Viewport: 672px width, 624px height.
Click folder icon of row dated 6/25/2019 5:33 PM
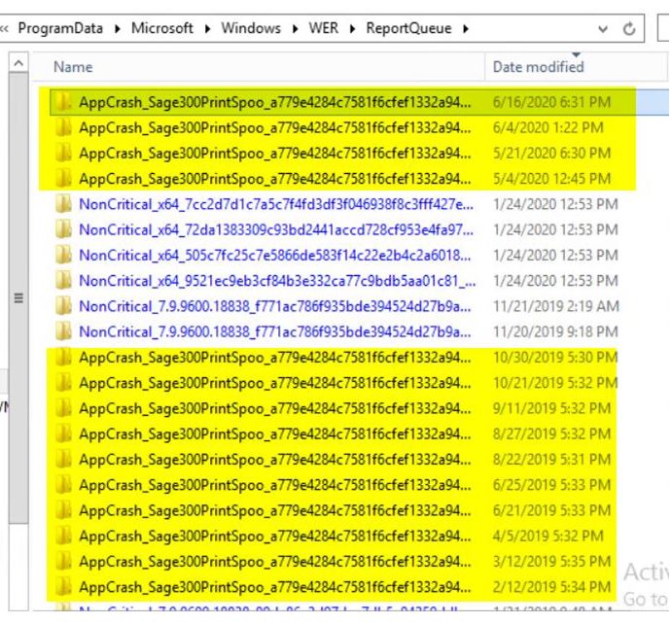click(x=64, y=485)
